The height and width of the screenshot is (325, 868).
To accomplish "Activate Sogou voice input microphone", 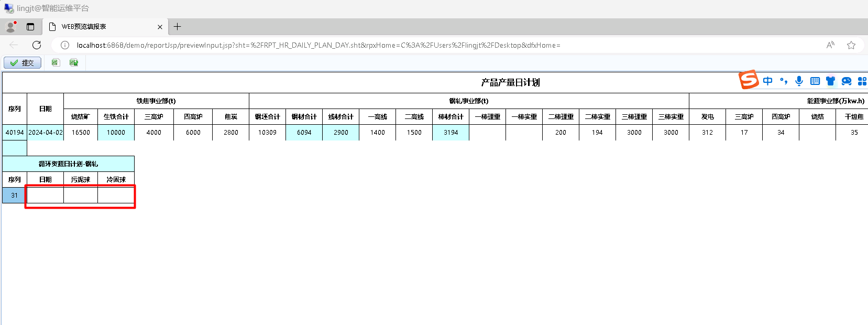I will [x=799, y=81].
